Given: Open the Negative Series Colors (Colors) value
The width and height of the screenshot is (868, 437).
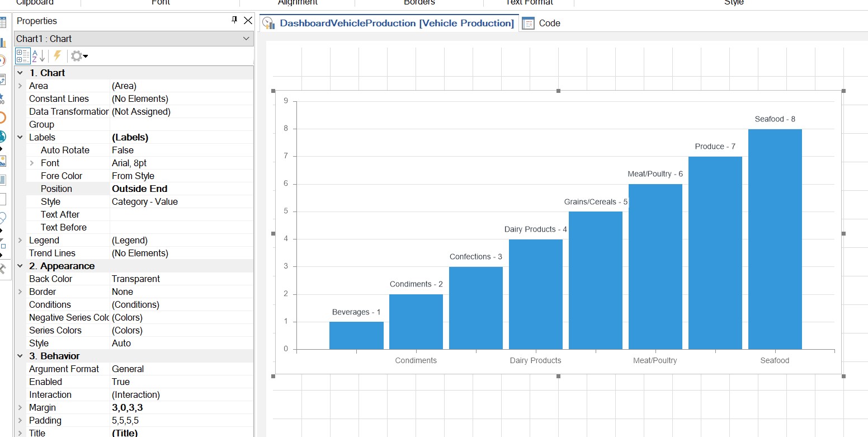Looking at the screenshot, I should pos(181,317).
